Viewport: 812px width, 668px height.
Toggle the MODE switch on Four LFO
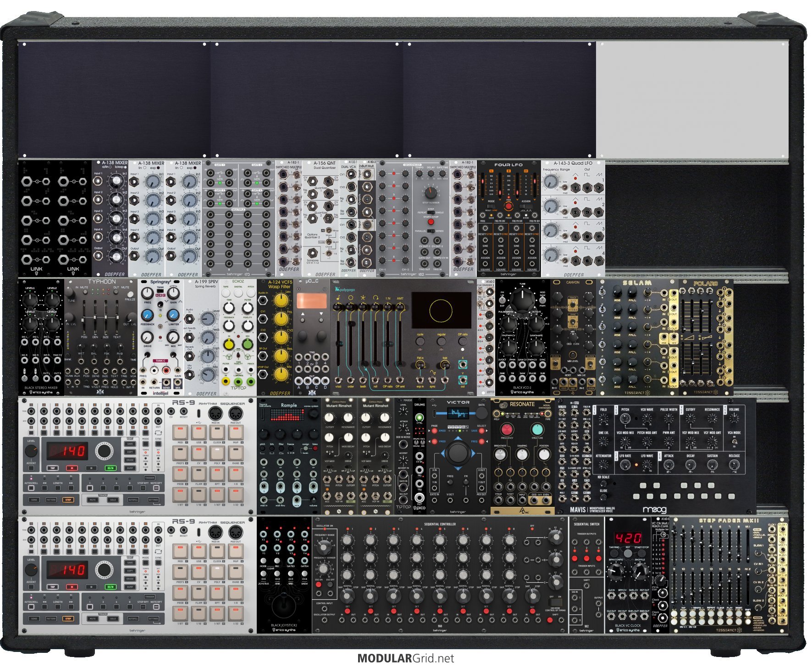(491, 206)
